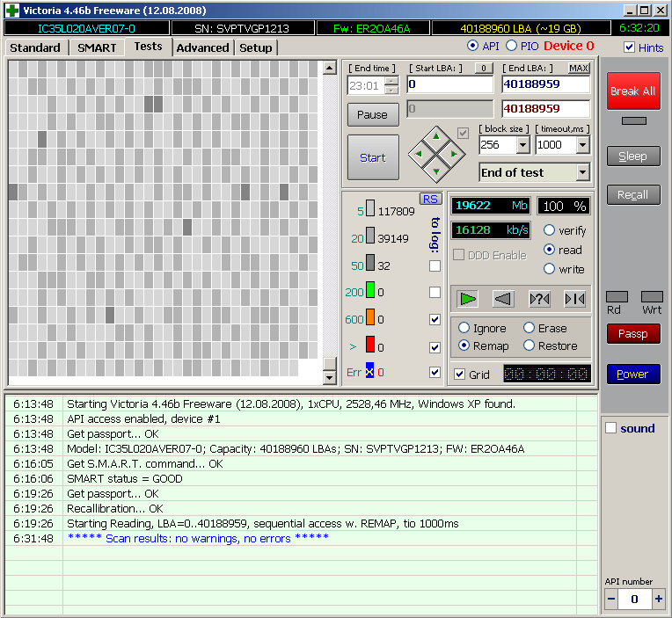Click the End LBA input field

[545, 84]
